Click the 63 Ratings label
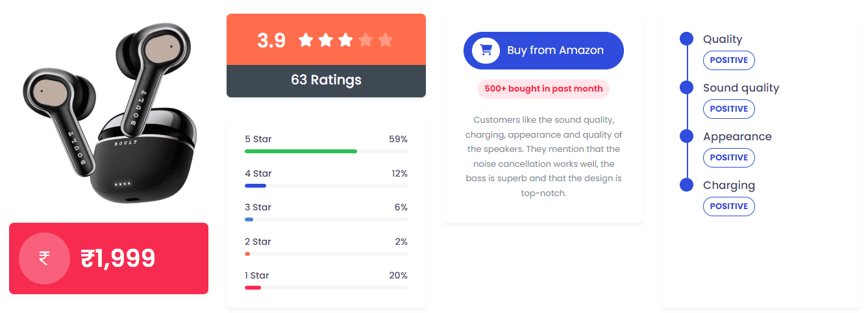868x313 pixels. tap(326, 81)
